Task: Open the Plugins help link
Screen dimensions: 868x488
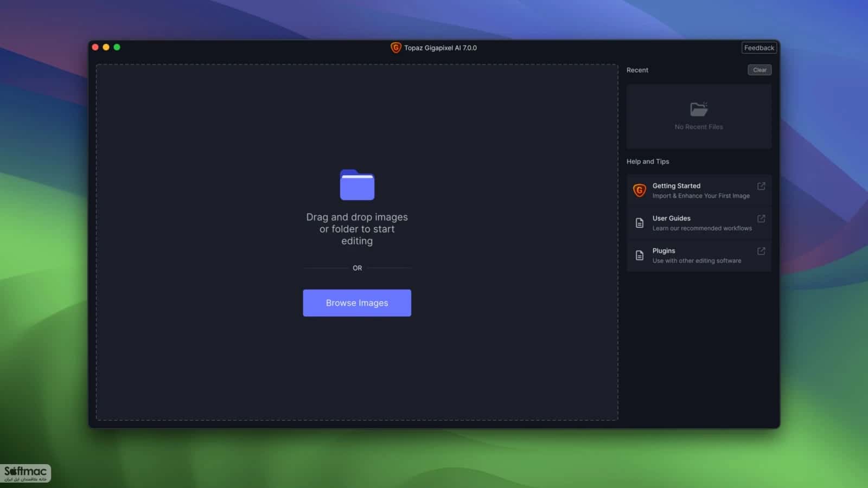Action: 699,255
